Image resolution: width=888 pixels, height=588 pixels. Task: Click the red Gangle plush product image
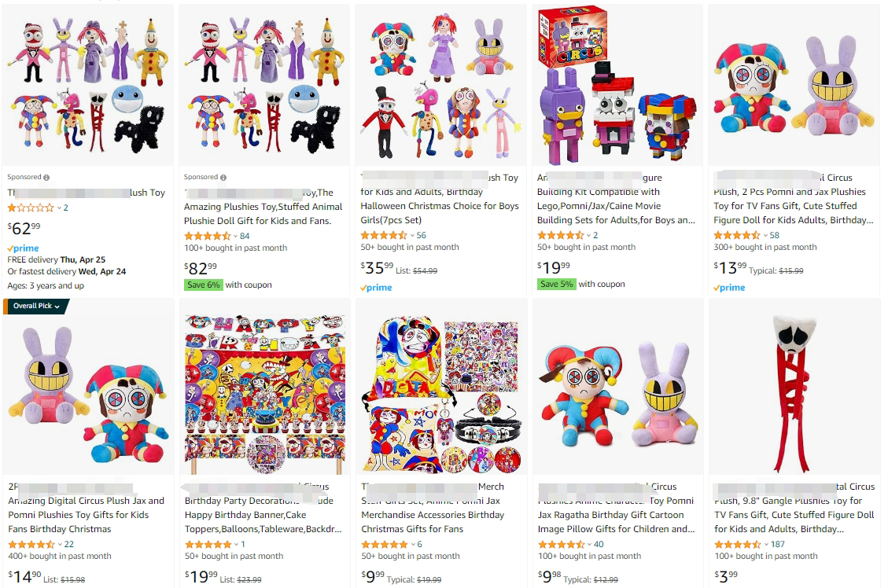tap(794, 385)
